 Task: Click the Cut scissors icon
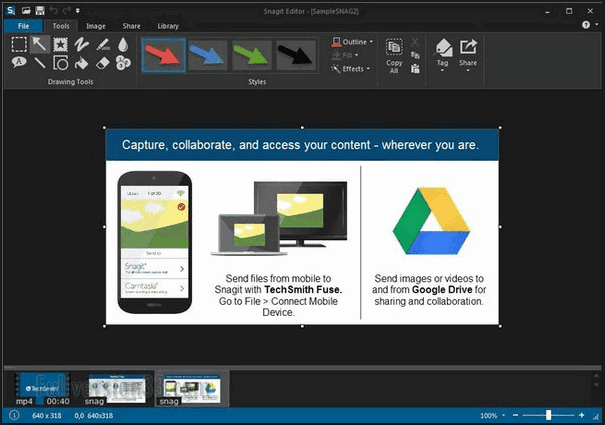(415, 42)
